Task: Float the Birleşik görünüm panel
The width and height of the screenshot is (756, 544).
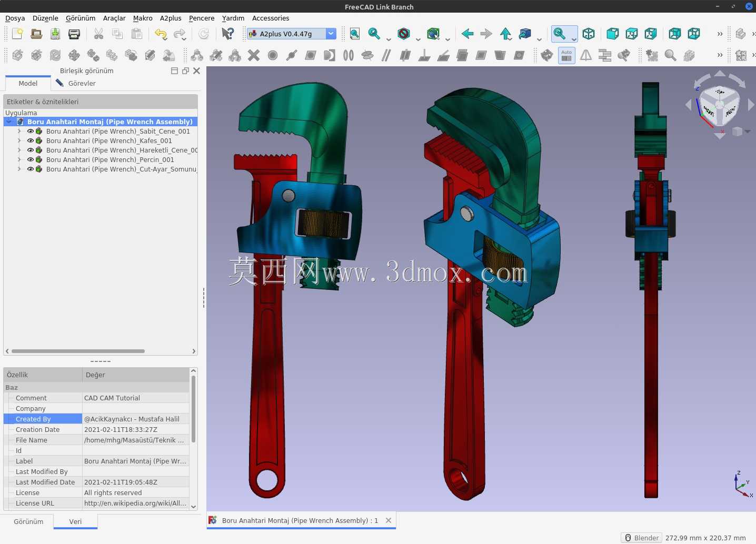Action: tap(185, 70)
